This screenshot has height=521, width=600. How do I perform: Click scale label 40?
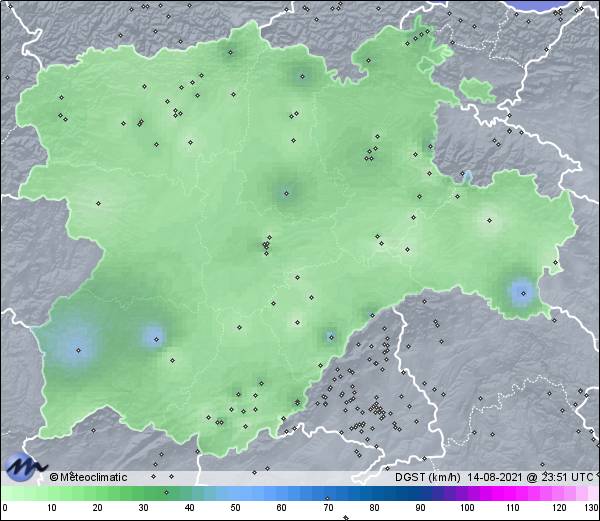[190, 508]
